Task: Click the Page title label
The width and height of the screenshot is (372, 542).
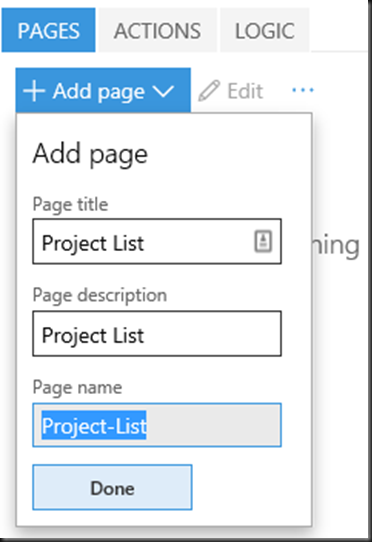Action: tap(70, 204)
